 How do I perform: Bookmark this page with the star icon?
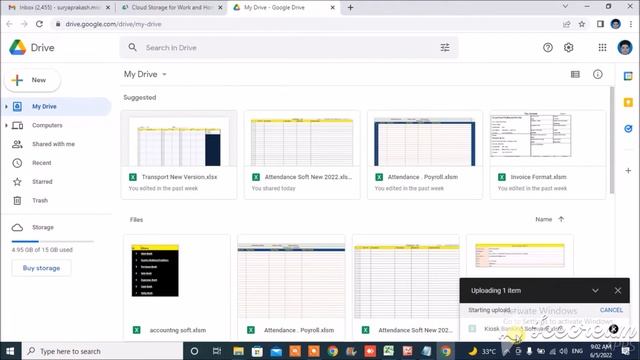(x=582, y=24)
